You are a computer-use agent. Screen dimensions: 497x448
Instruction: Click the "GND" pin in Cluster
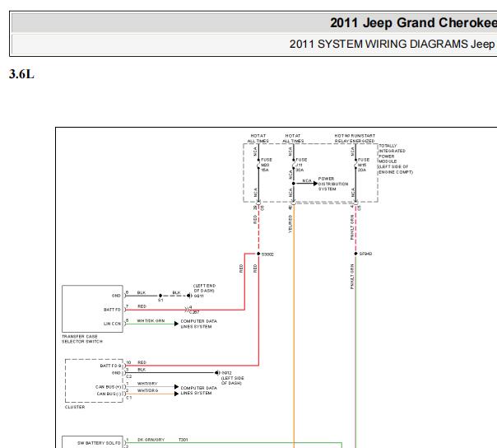(116, 373)
